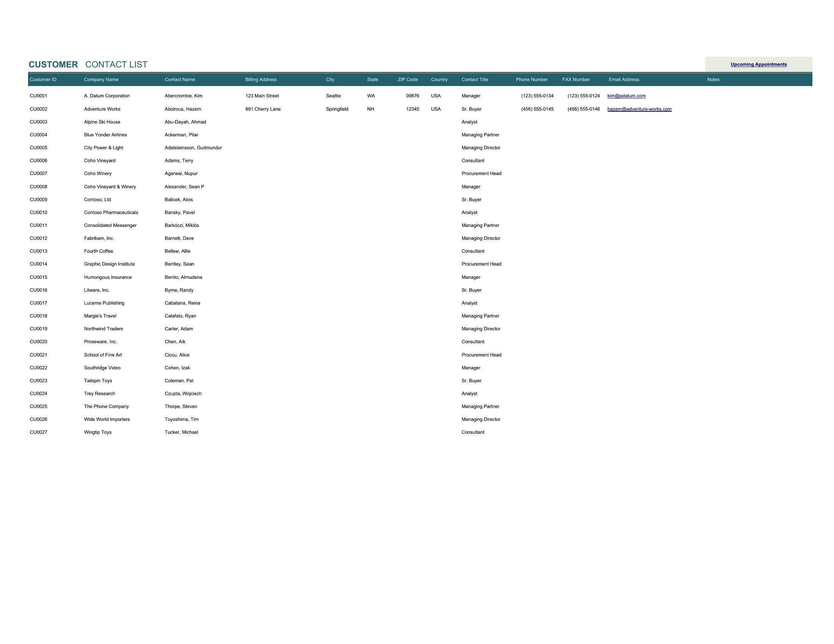Select the City column header
The width and height of the screenshot is (834, 644).
pyautogui.click(x=330, y=80)
